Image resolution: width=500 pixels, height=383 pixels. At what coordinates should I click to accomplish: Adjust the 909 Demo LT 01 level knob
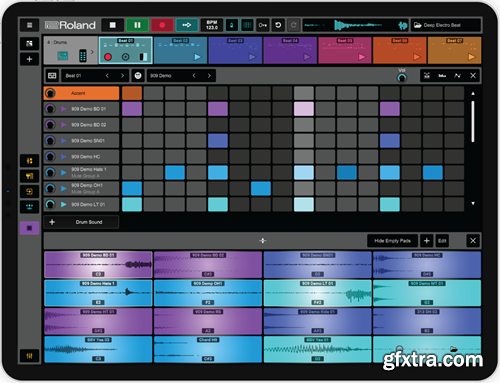click(x=50, y=204)
